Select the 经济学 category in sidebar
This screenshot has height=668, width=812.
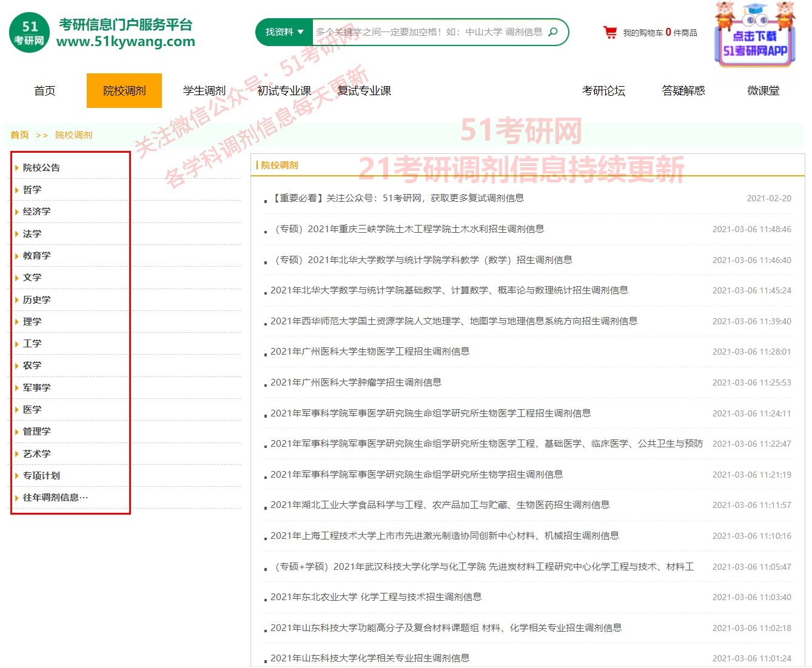pos(37,212)
